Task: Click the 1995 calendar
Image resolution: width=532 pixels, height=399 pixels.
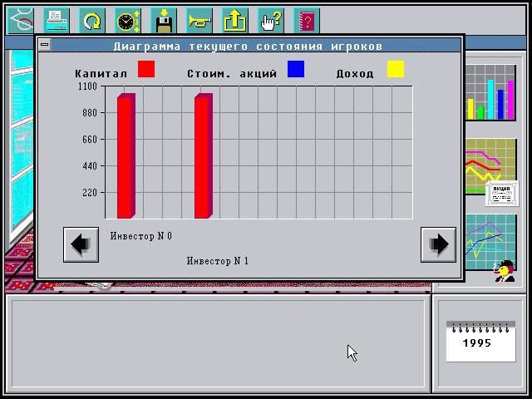Action: coord(480,342)
